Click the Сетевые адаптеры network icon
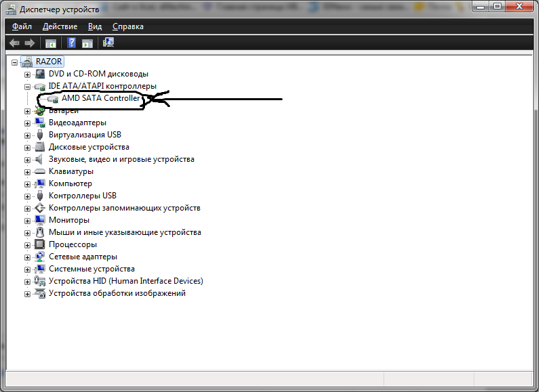The height and width of the screenshot is (392, 555). click(40, 257)
